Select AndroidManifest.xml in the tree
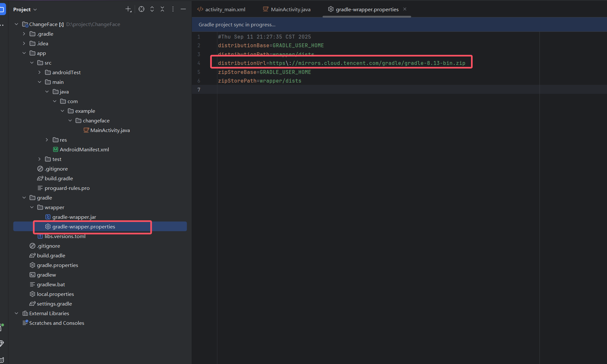 point(84,149)
